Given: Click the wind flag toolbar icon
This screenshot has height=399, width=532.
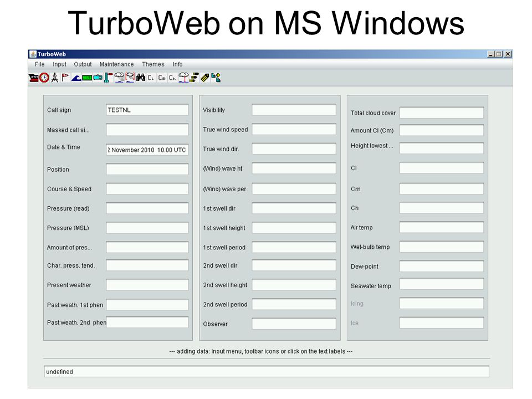Looking at the screenshot, I should [65, 78].
